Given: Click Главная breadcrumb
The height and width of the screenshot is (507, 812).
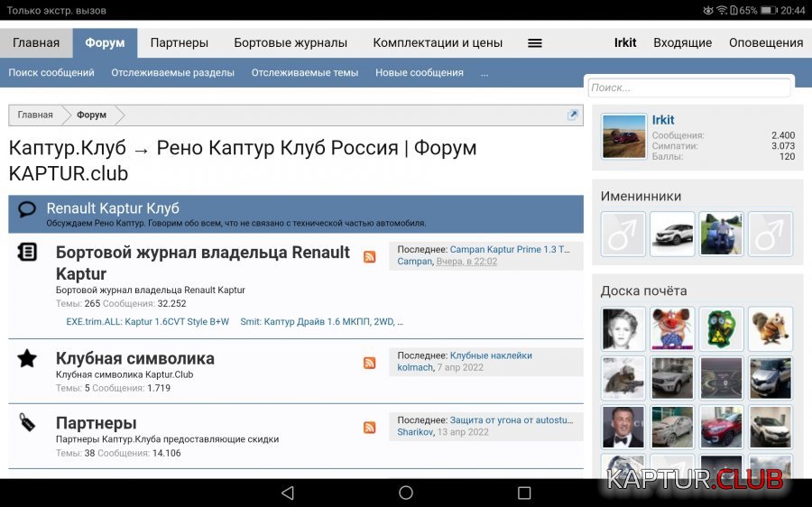Looking at the screenshot, I should 35,115.
